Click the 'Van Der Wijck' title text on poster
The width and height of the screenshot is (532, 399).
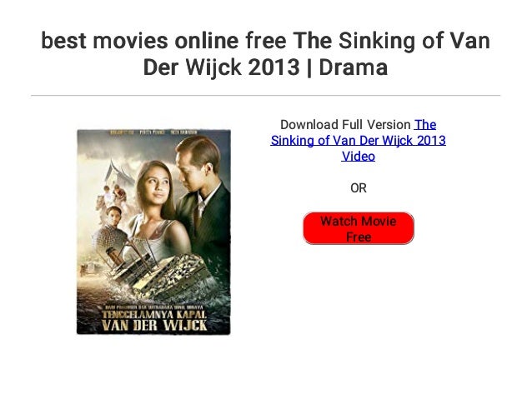[x=154, y=325]
